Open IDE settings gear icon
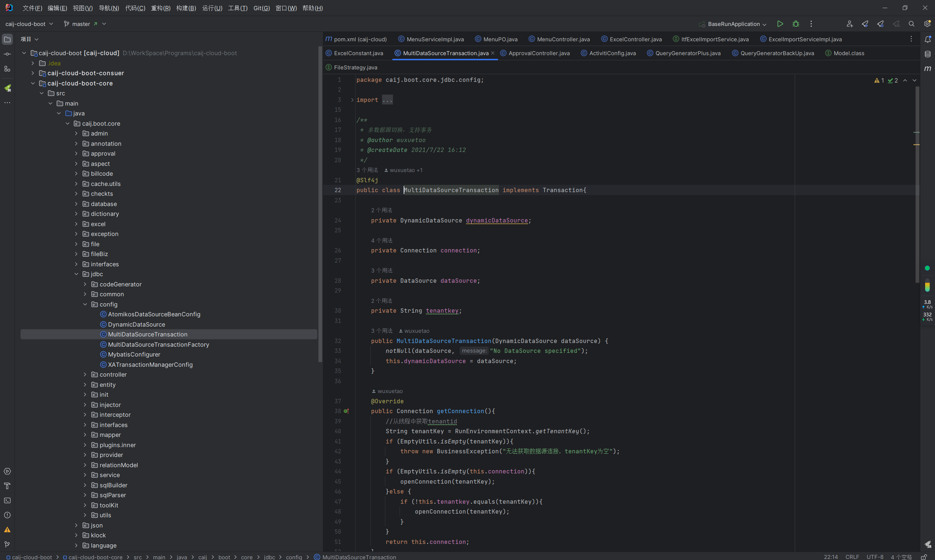Screen dimensions: 935x560 pos(927,24)
